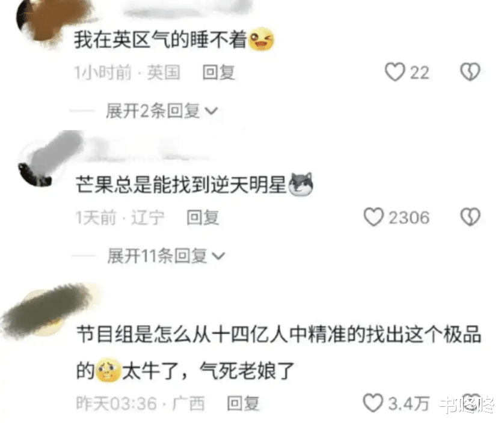Reply to the comment from 英国
The height and width of the screenshot is (426, 504).
(218, 72)
